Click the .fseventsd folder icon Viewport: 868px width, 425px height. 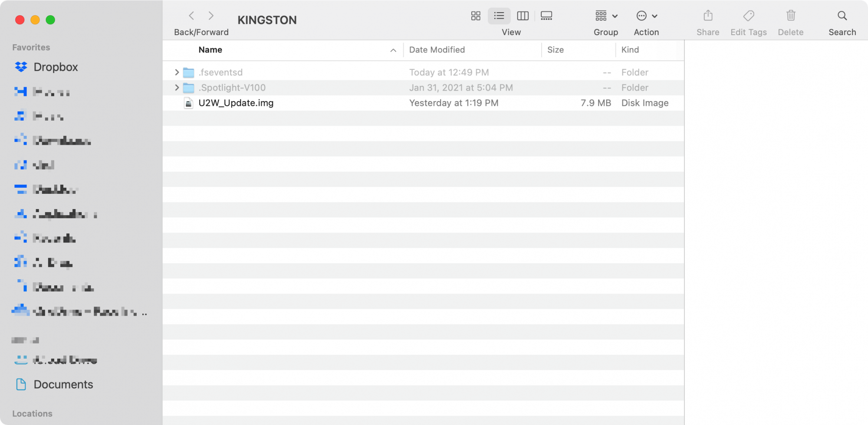click(188, 72)
